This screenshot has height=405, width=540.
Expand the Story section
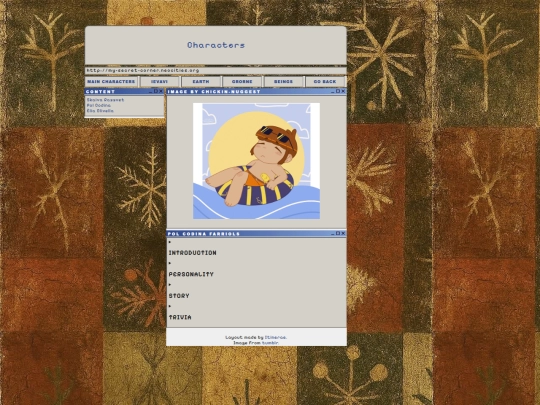click(x=179, y=296)
